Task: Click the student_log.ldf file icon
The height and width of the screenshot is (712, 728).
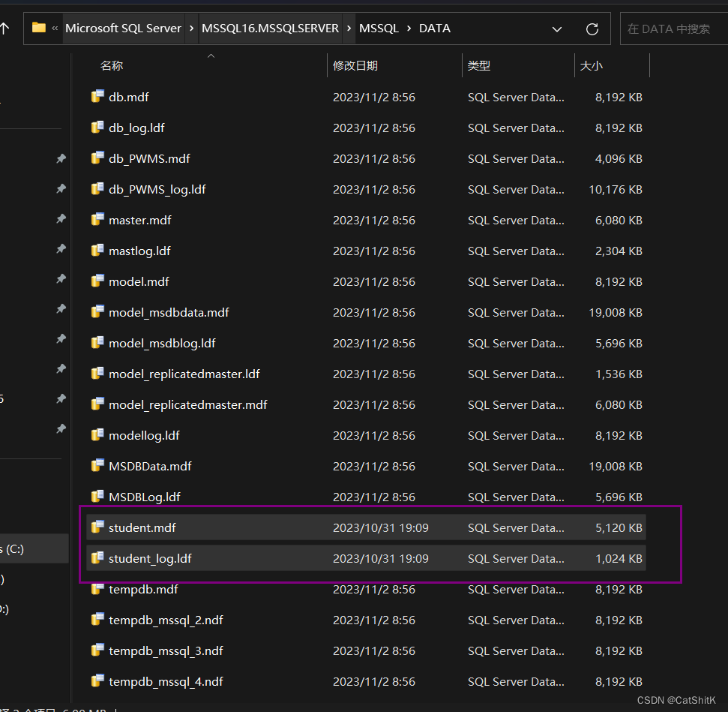Action: coord(97,557)
